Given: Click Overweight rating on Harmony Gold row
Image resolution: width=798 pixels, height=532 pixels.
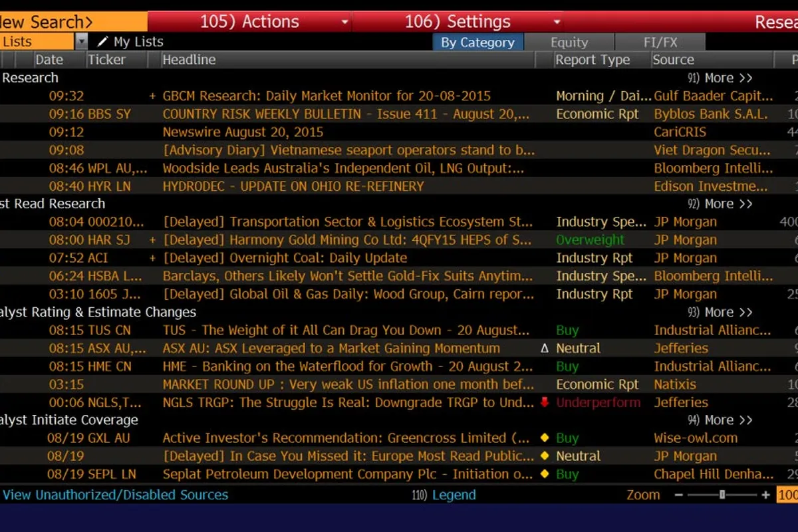Looking at the screenshot, I should coord(590,240).
